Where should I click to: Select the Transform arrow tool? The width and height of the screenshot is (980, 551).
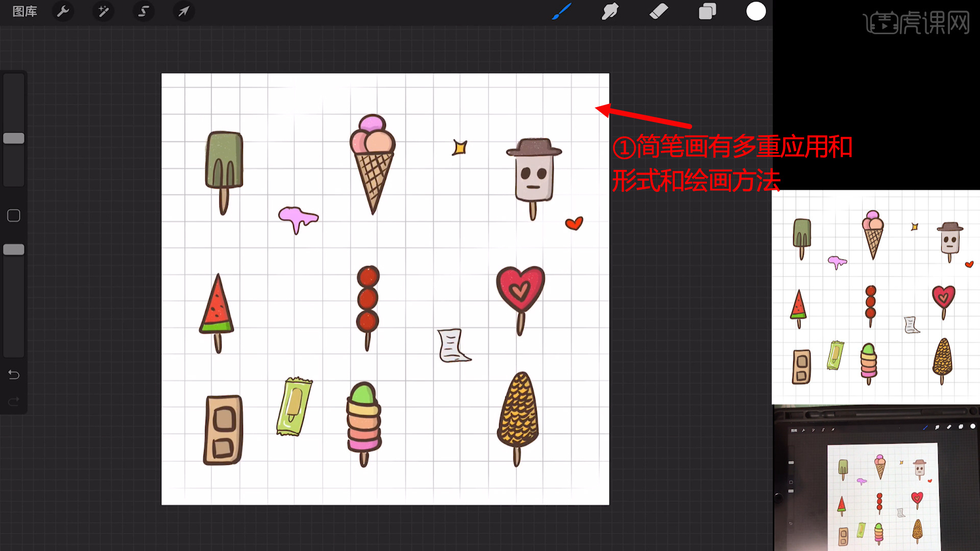point(183,11)
